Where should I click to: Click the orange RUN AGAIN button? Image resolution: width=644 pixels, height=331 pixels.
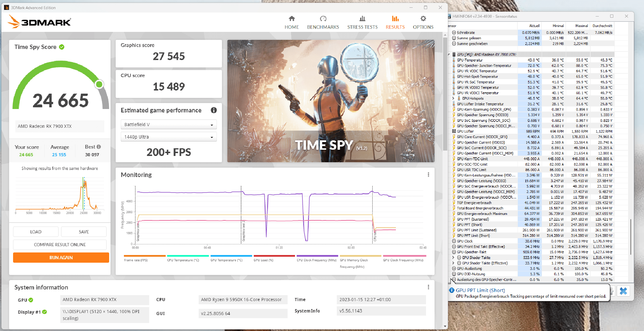(x=61, y=258)
